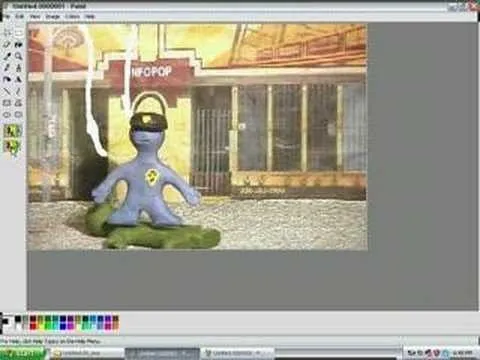Open the File menu

pyautogui.click(x=6, y=16)
